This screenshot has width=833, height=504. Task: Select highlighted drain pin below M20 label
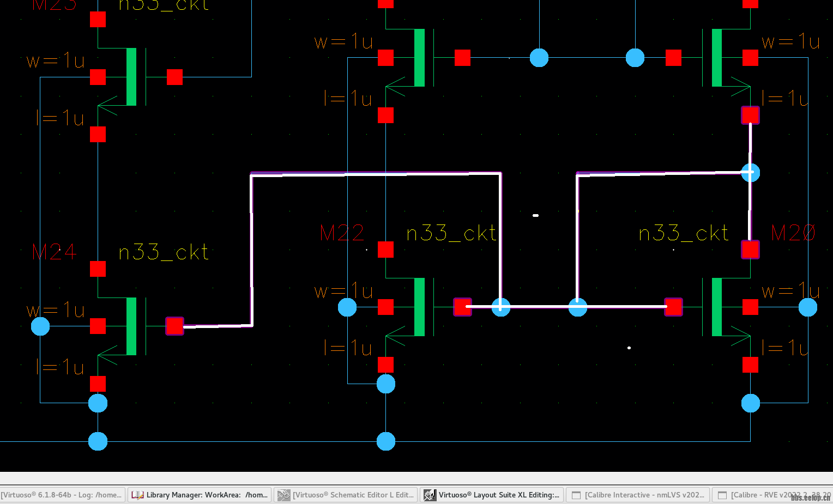tap(750, 250)
